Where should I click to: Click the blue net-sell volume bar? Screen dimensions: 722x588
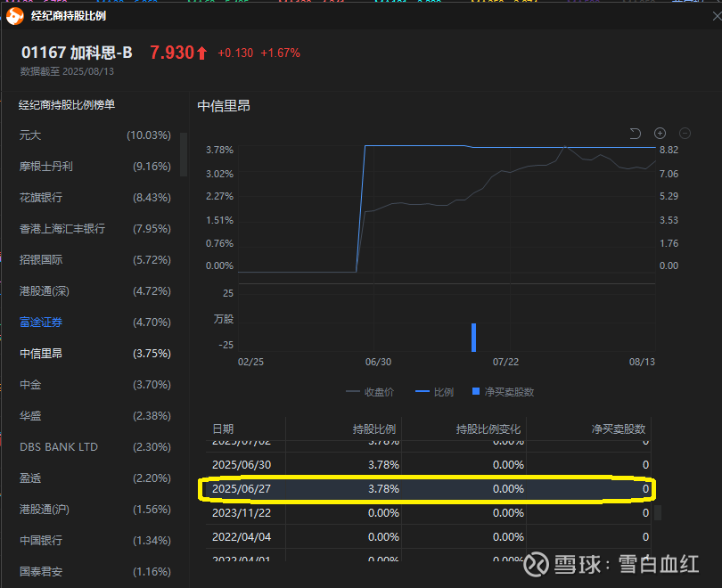click(x=474, y=338)
